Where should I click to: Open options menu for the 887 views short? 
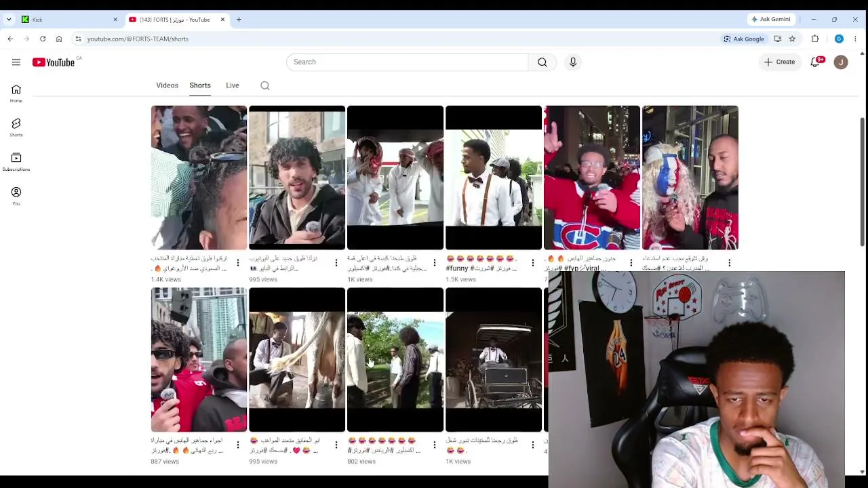coord(238,445)
